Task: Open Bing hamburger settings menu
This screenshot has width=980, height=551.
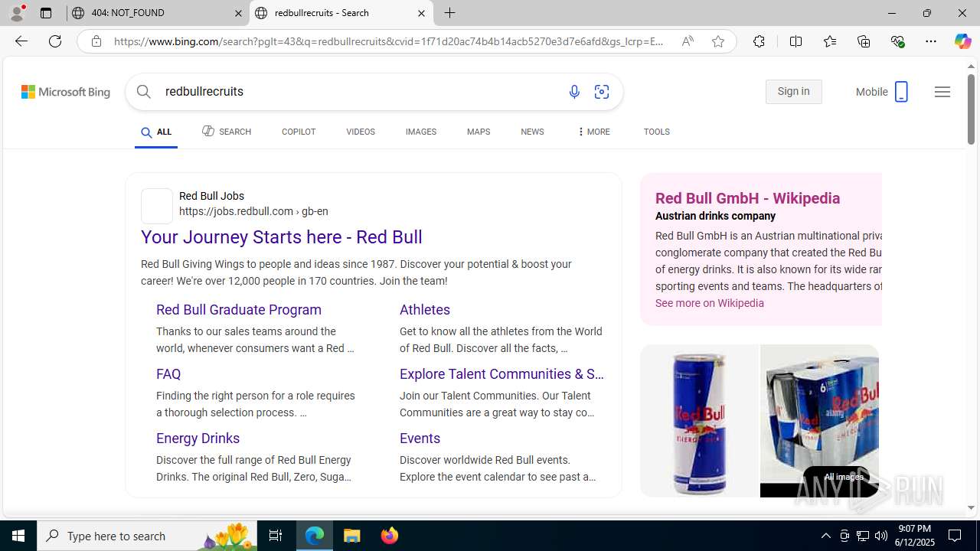Action: click(942, 92)
